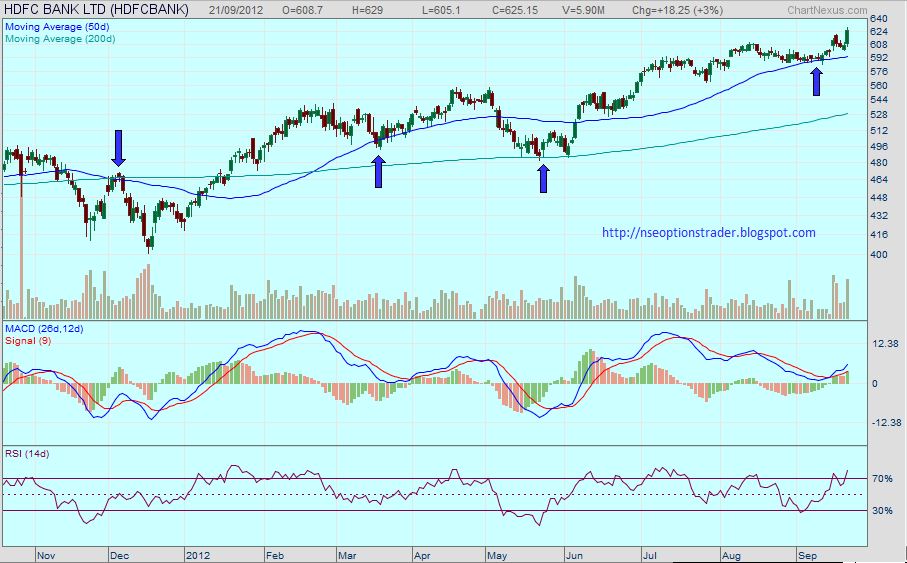Click the RSI 70% level label
The height and width of the screenshot is (563, 907).
click(882, 479)
